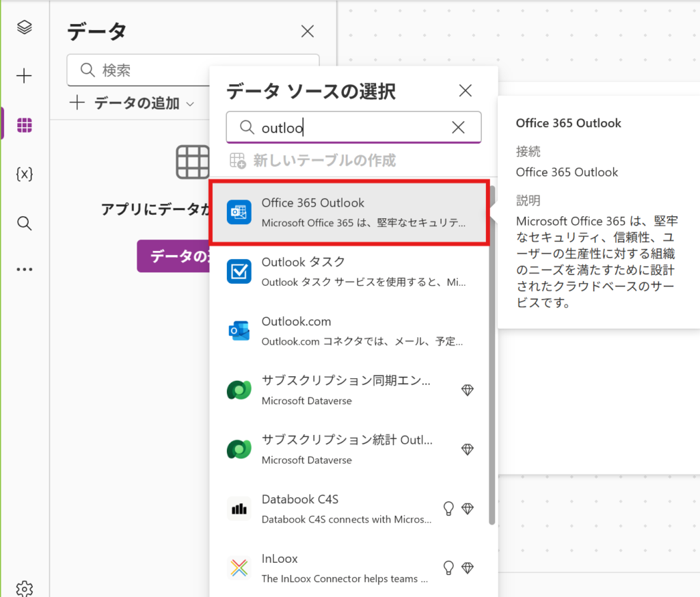Open the Tree view layers icon
This screenshot has width=700, height=597.
click(x=25, y=27)
